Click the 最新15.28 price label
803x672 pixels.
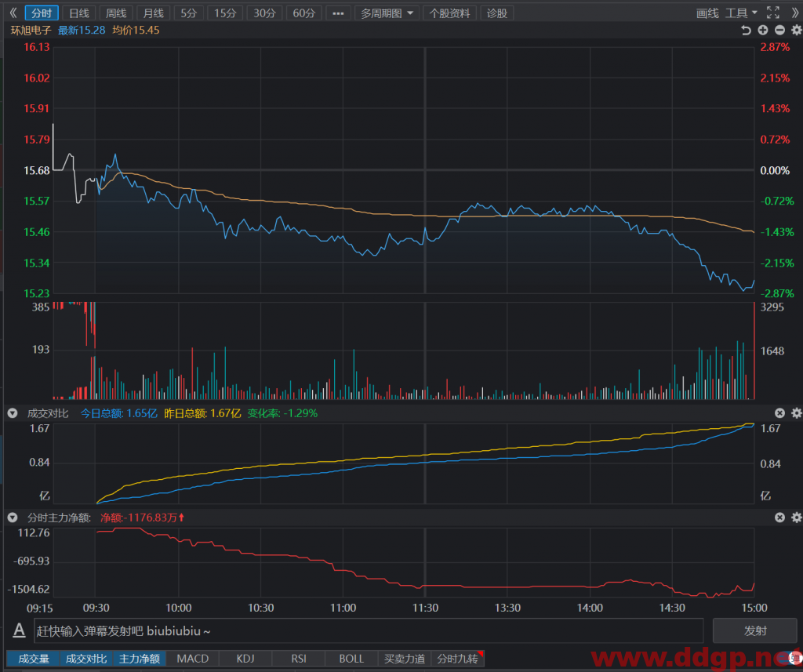tap(82, 31)
